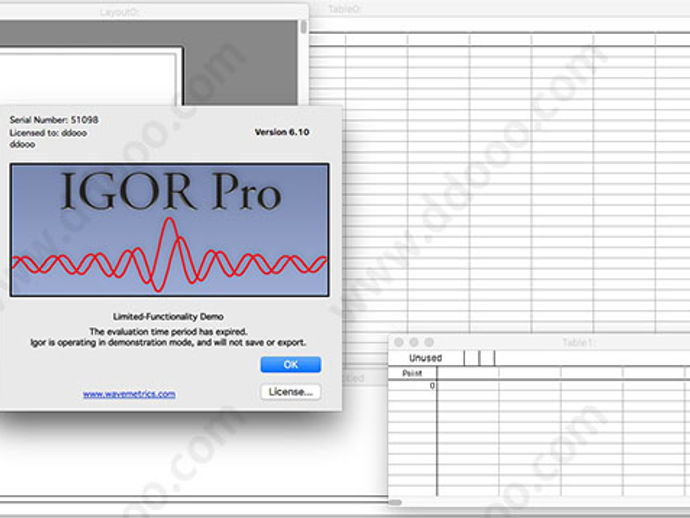Open the License... button
The image size is (690, 518).
click(x=290, y=392)
